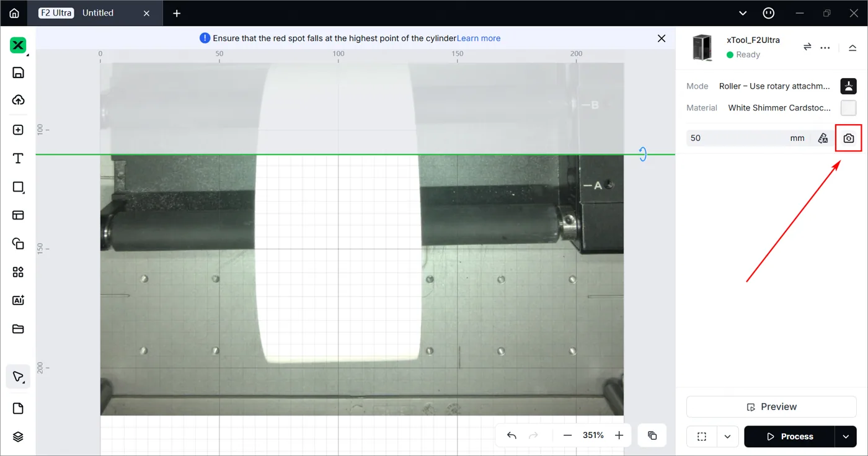Open the canvas page panel
Viewport: 868px width, 456px height.
pyautogui.click(x=18, y=408)
